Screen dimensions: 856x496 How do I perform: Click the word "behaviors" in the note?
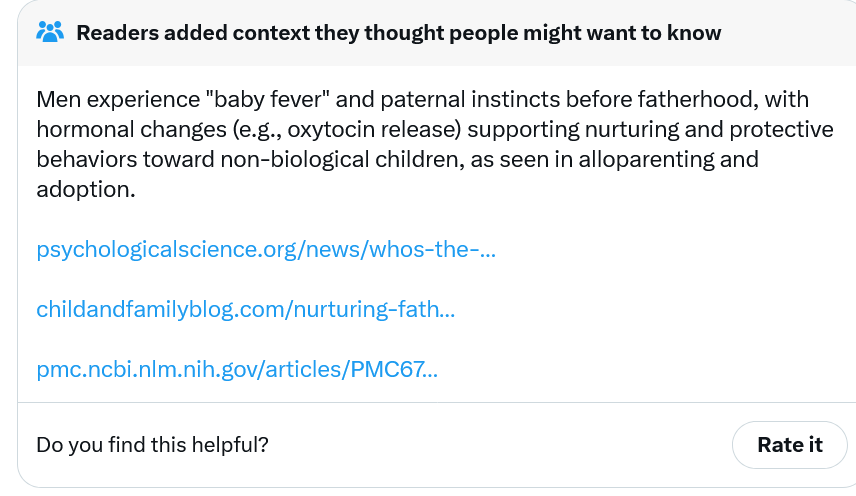coord(82,159)
